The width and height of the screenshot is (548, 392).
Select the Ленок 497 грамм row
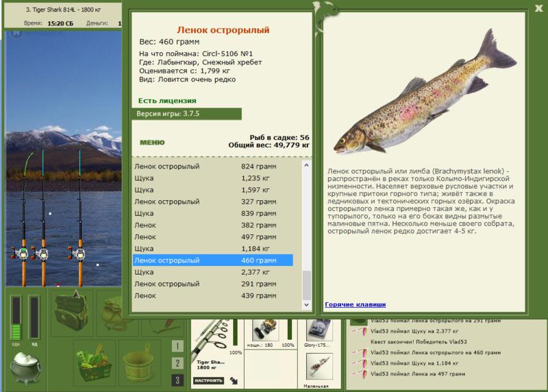[x=212, y=236]
